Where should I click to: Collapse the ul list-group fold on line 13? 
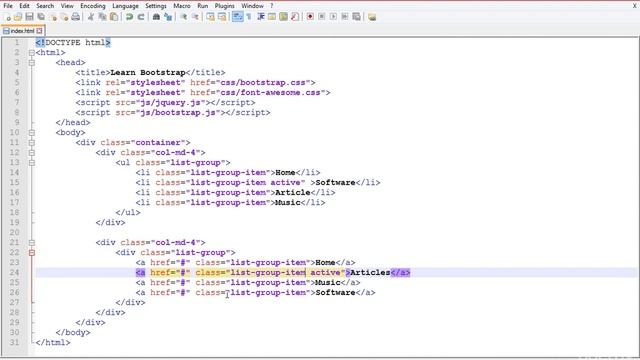(x=32, y=163)
